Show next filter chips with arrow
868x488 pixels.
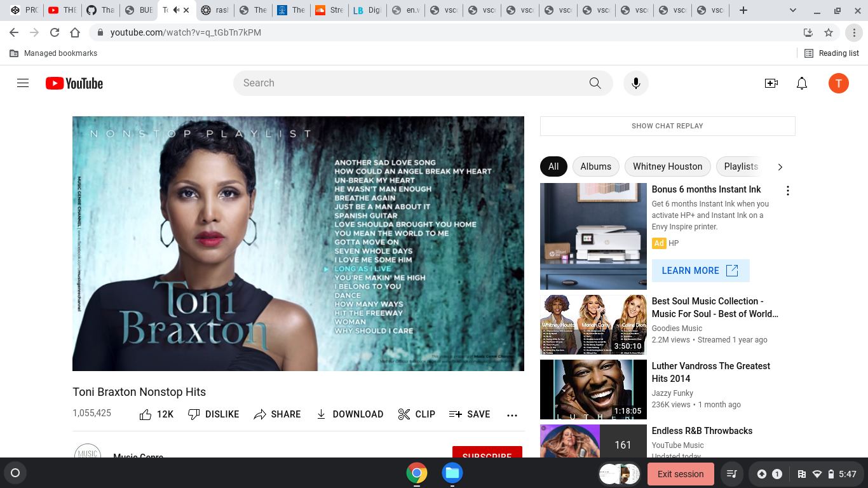point(780,166)
